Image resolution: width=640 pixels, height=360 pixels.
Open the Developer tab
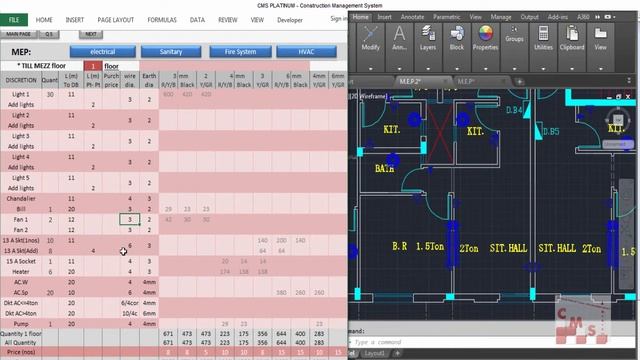click(x=290, y=20)
